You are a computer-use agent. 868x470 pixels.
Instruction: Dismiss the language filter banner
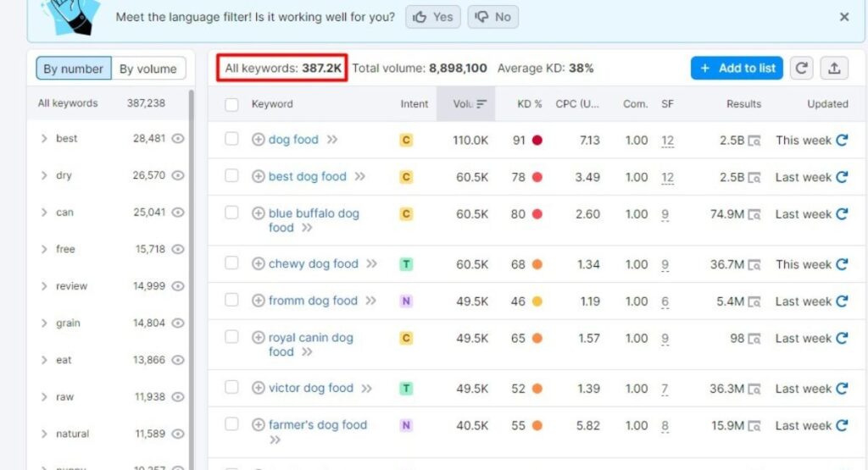[x=844, y=17]
